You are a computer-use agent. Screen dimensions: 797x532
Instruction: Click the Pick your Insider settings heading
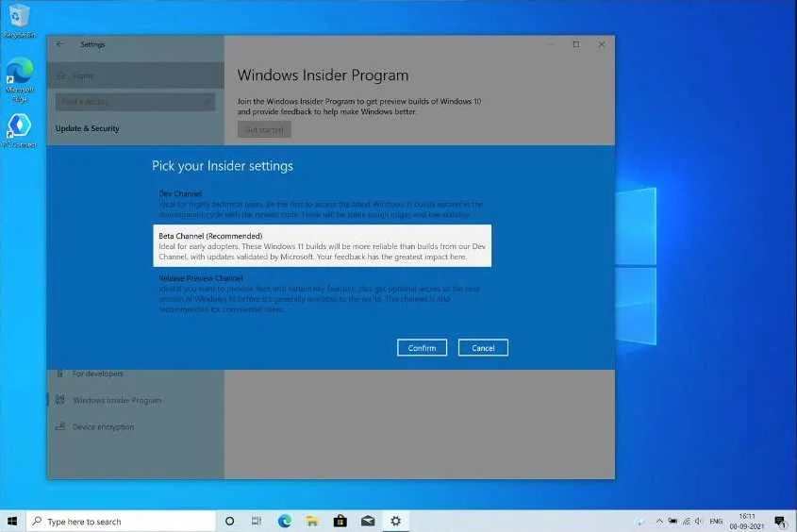[x=223, y=166]
